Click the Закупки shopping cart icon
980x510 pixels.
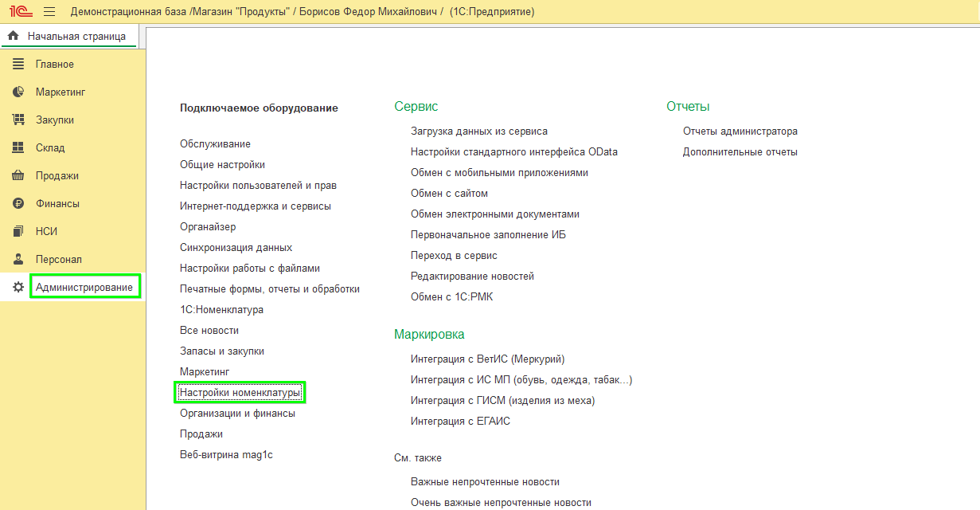coord(18,120)
